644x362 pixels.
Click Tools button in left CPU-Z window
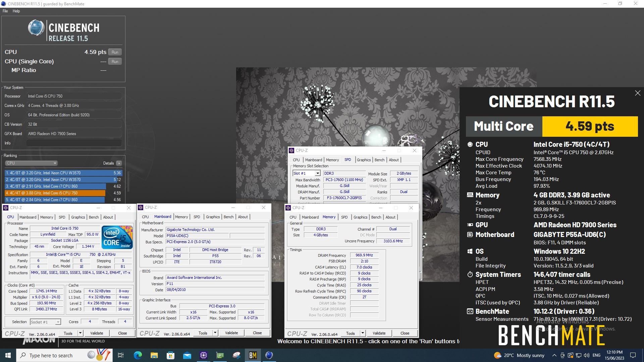tap(68, 333)
